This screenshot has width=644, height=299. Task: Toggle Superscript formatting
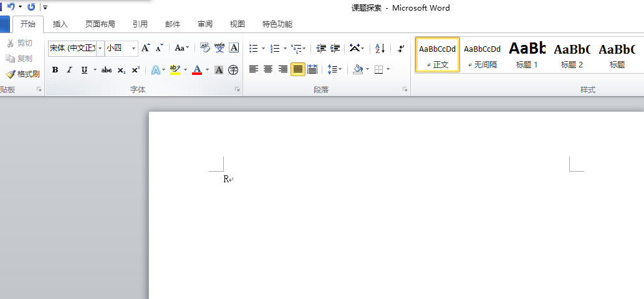point(135,70)
